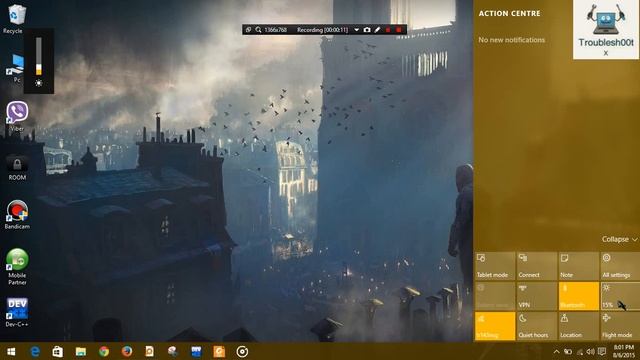Open the Mobile Partner desktop shortcut

(17, 267)
